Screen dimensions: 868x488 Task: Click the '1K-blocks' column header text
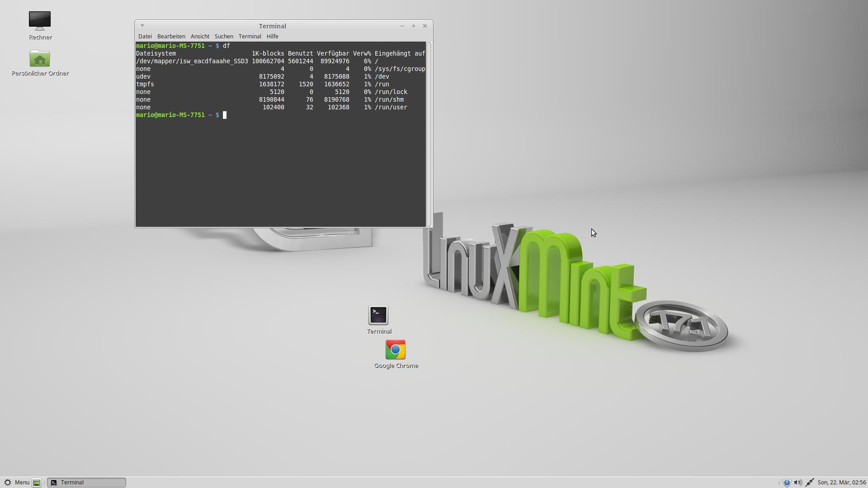click(268, 53)
